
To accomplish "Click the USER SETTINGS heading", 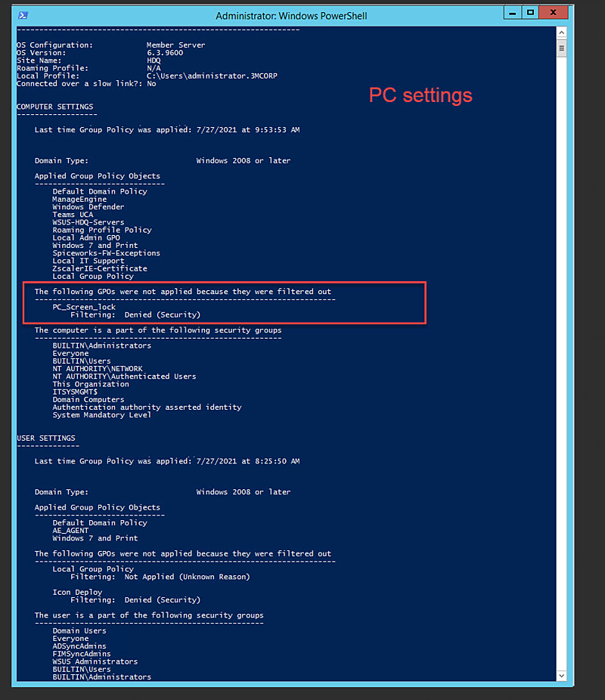I will click(45, 438).
